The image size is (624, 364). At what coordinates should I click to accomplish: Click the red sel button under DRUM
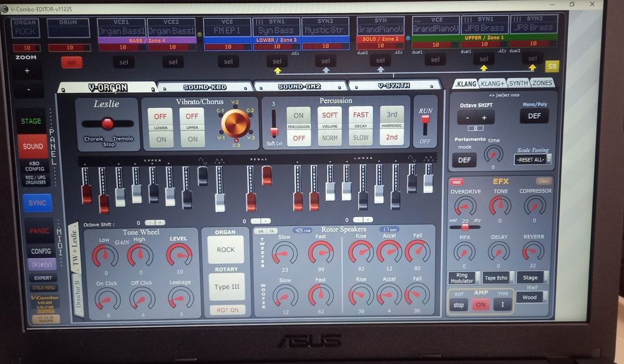[72, 62]
